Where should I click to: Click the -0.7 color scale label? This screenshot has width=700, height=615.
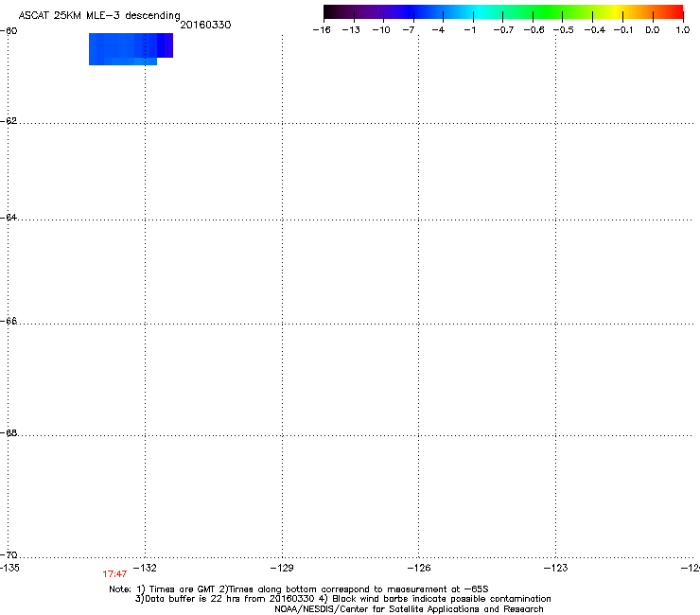coord(503,30)
